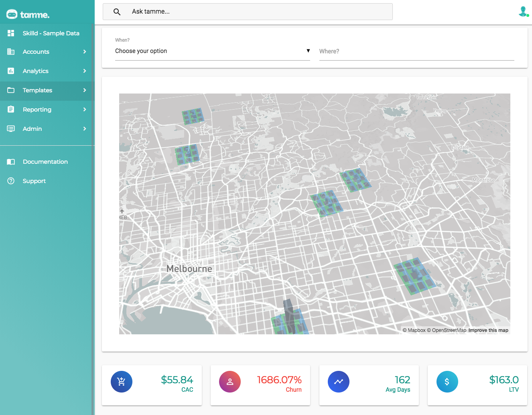Select Reporting in the sidebar
The image size is (532, 415).
47,110
